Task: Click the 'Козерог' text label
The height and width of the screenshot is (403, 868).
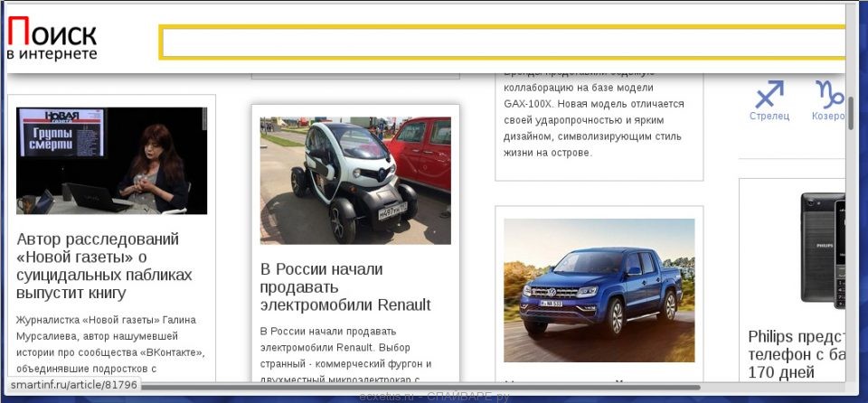Action: [827, 116]
